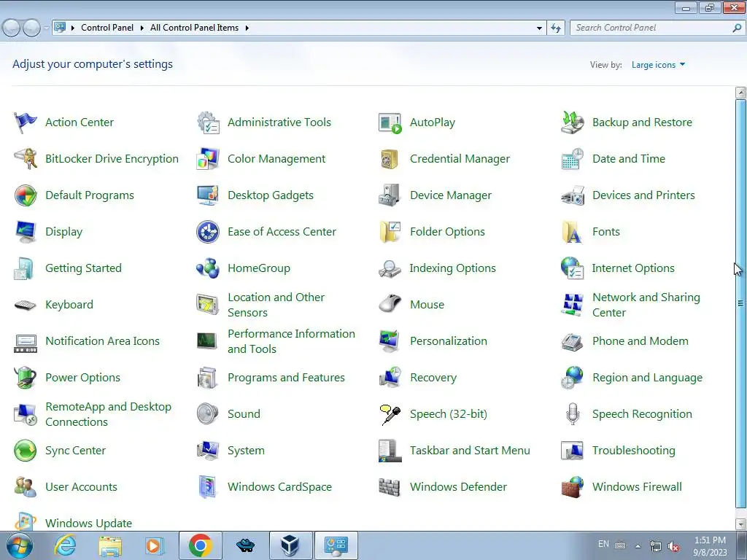Open Network and Sharing Center link

click(646, 305)
